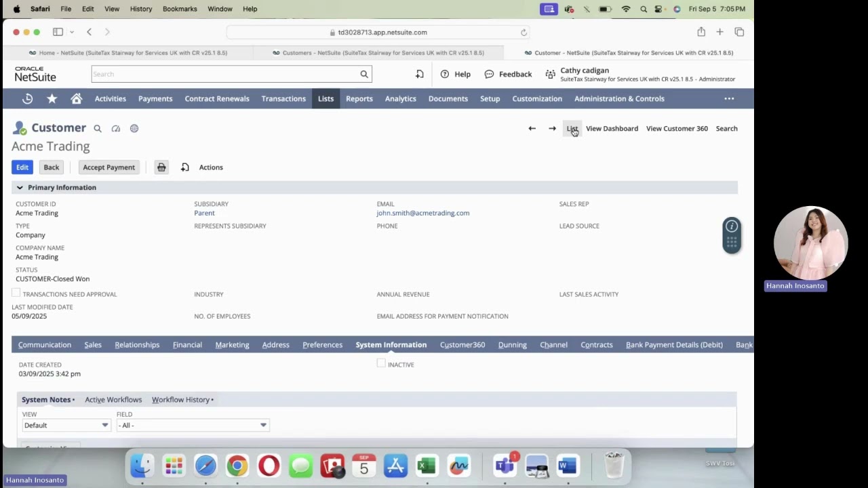This screenshot has height=488, width=868.
Task: Toggle the Inactive checkbox
Action: (x=381, y=363)
